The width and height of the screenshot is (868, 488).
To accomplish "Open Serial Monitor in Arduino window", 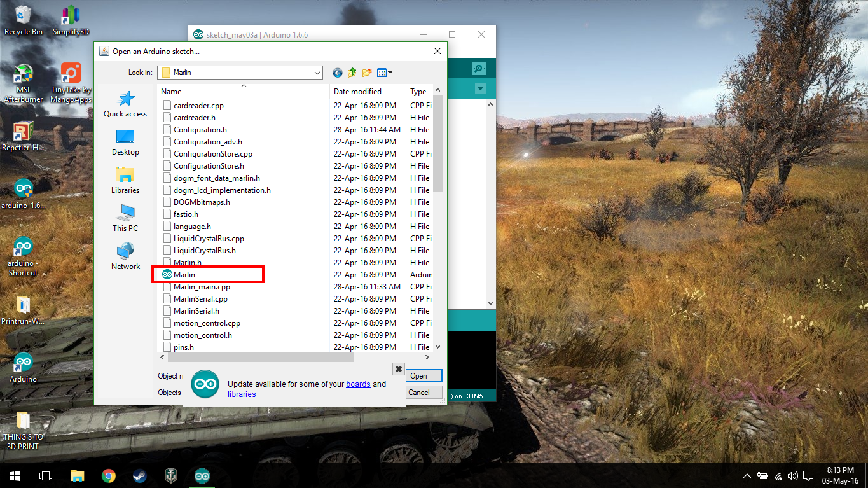I will 478,68.
